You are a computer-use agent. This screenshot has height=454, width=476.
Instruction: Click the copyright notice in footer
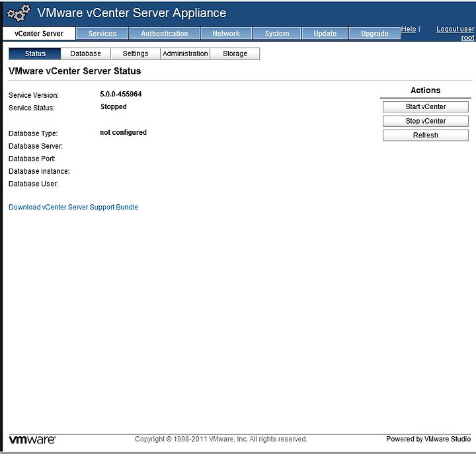click(x=221, y=439)
